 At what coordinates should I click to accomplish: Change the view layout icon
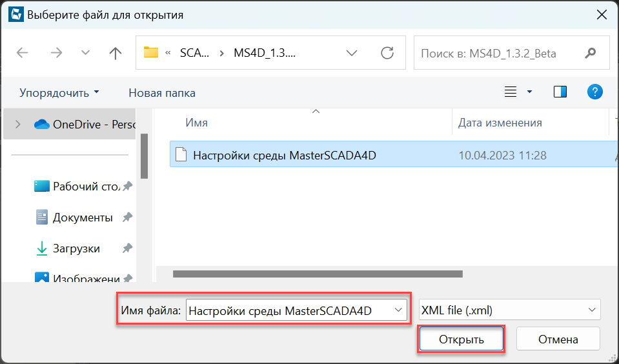[x=511, y=92]
